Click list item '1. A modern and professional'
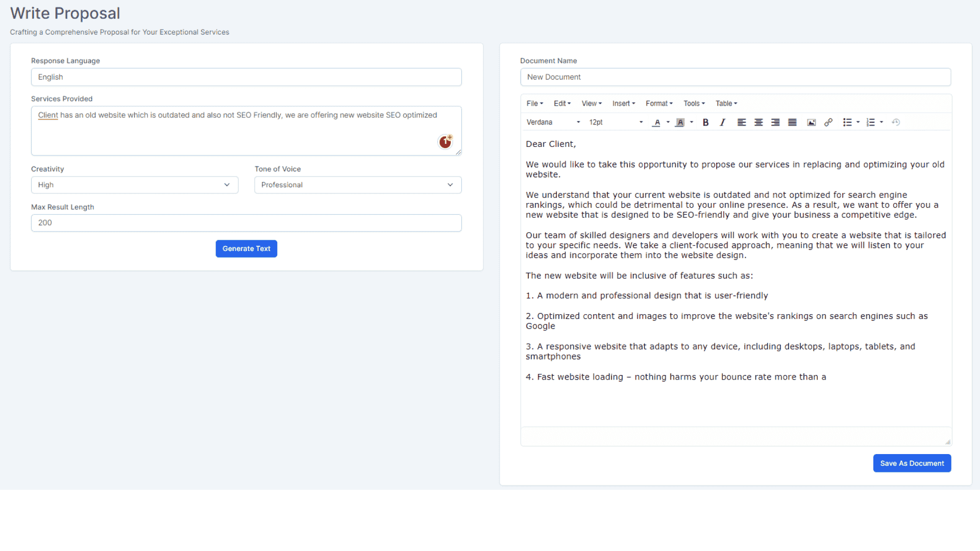 [647, 296]
